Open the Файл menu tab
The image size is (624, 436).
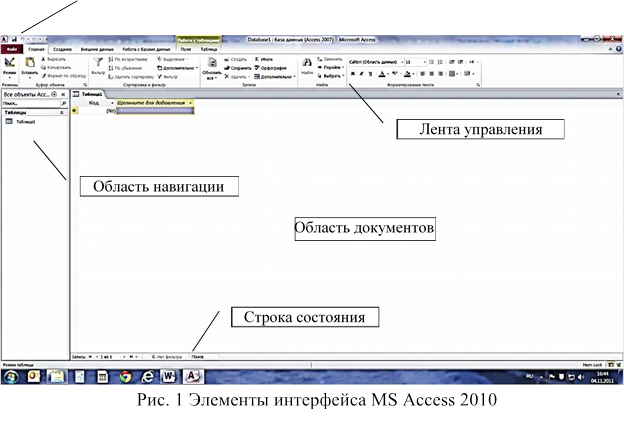[10, 47]
